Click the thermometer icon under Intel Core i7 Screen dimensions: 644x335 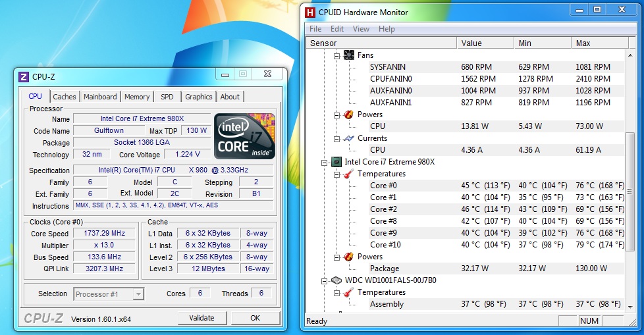[349, 174]
